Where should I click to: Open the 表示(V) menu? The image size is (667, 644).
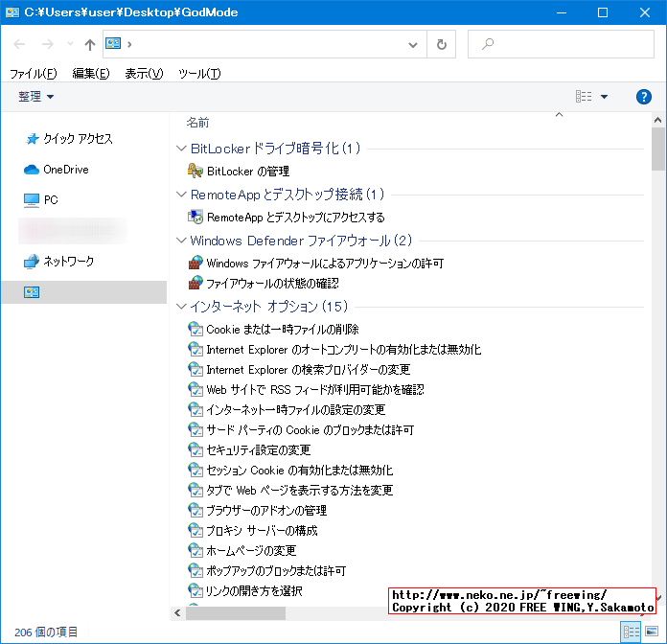point(144,74)
